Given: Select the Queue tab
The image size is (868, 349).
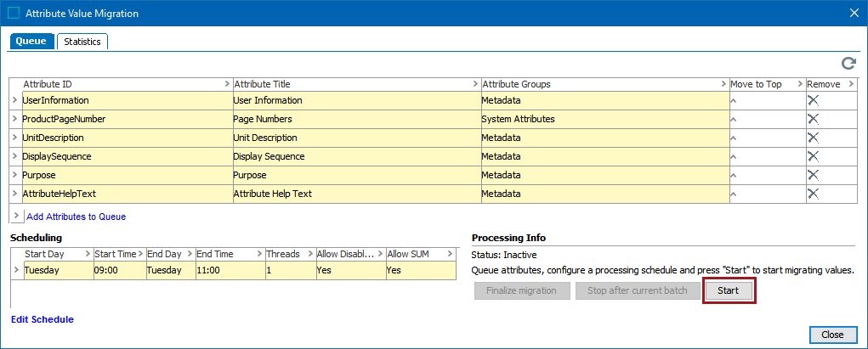Looking at the screenshot, I should (x=31, y=42).
